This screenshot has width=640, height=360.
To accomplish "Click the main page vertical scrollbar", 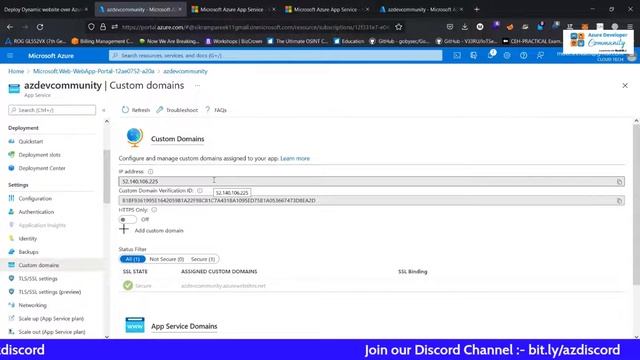I will click(x=636, y=204).
